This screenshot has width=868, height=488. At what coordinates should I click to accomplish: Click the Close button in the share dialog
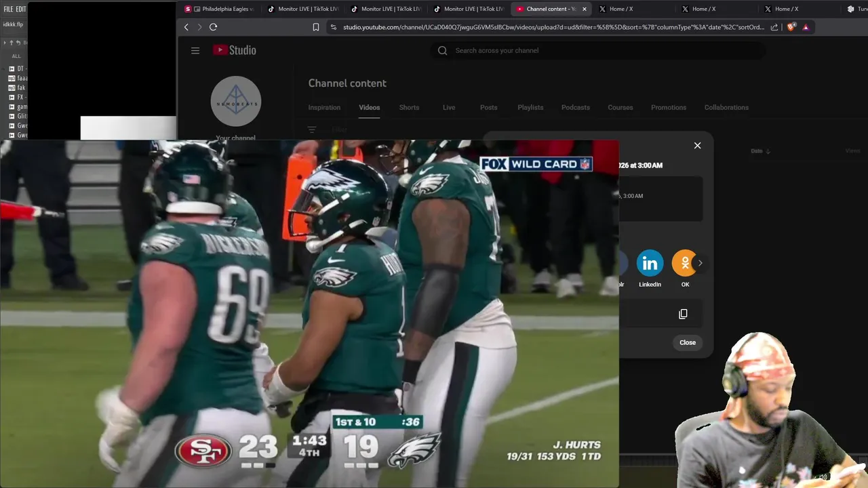click(x=688, y=342)
